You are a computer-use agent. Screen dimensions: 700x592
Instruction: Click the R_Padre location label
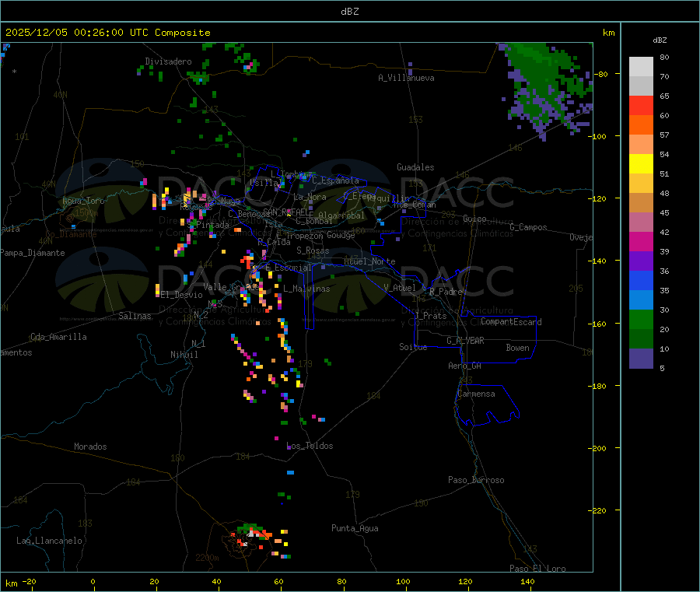(x=446, y=292)
